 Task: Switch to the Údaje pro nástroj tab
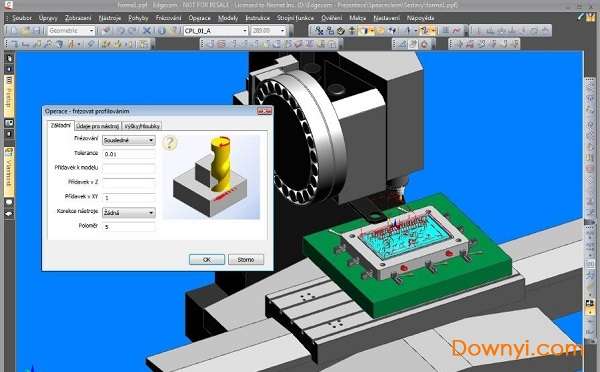click(x=98, y=126)
